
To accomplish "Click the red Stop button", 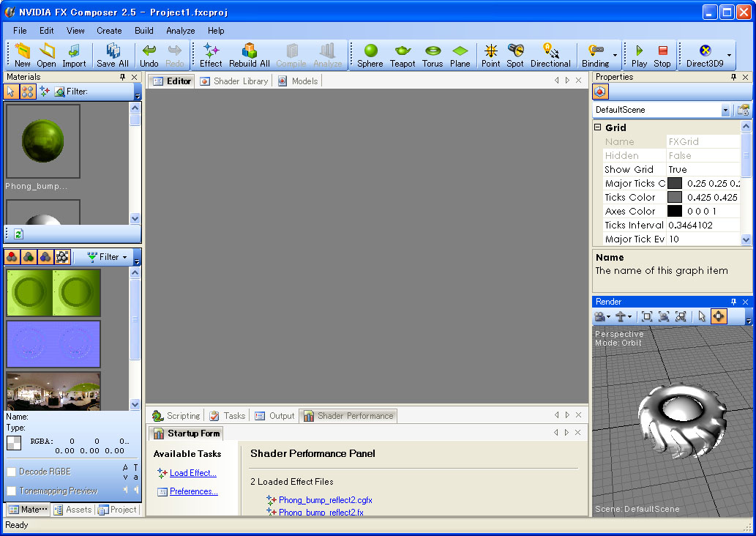I will [662, 56].
